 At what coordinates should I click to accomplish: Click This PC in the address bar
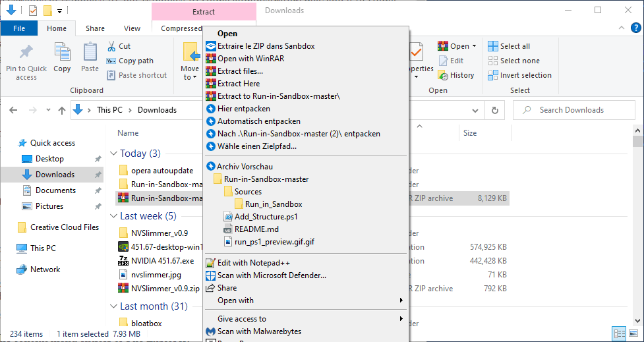[x=109, y=110]
